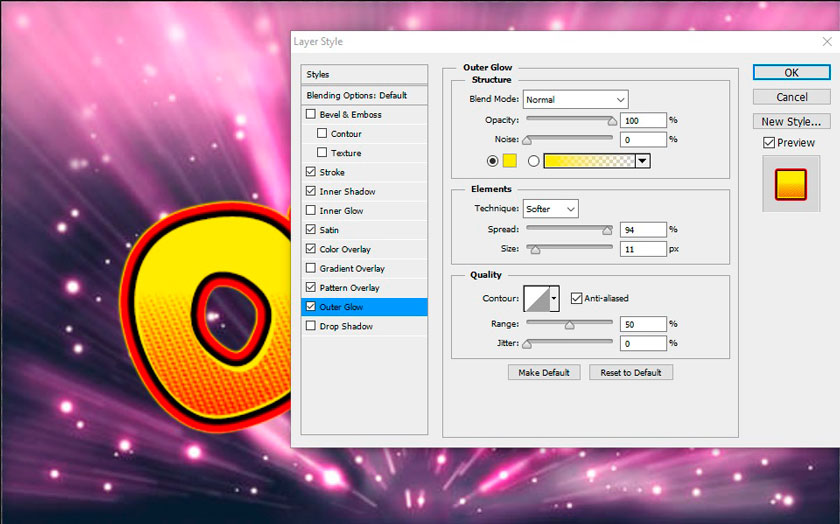This screenshot has width=840, height=524.
Task: Click the Quality contour curve thumbnail
Action: click(537, 298)
